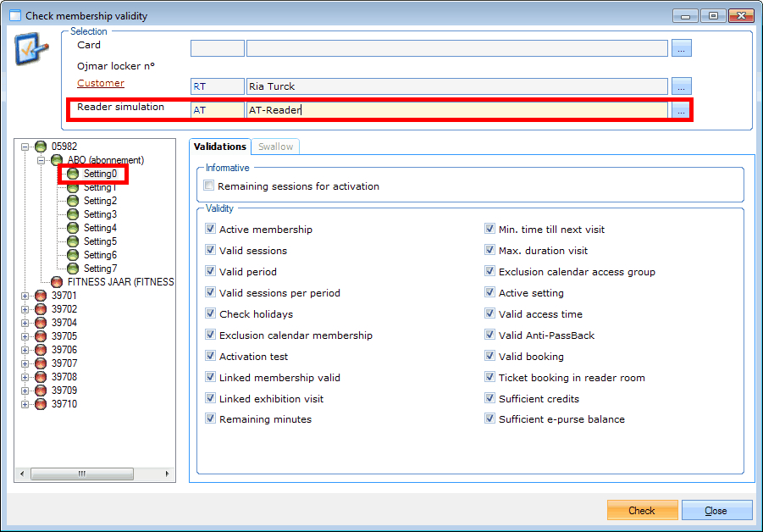
Task: Click the tree panel horizontal scrollbar
Action: point(95,474)
